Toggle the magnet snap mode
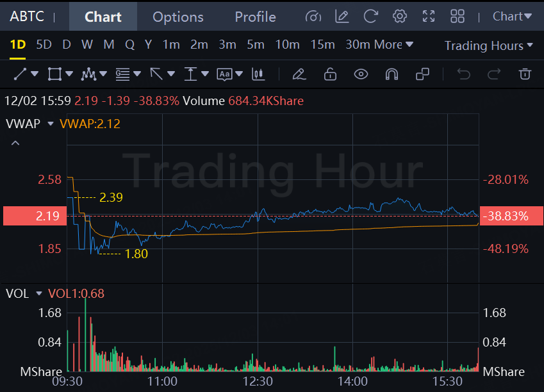This screenshot has height=392, width=544. 392,74
